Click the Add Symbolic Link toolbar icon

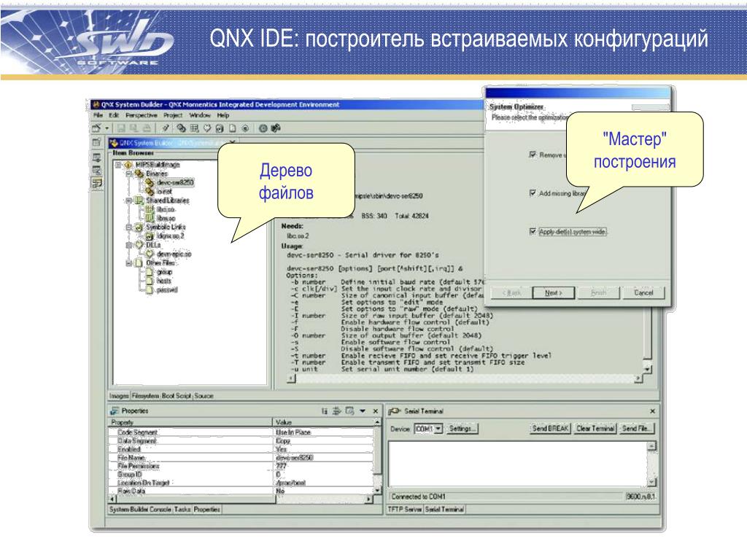220,128
